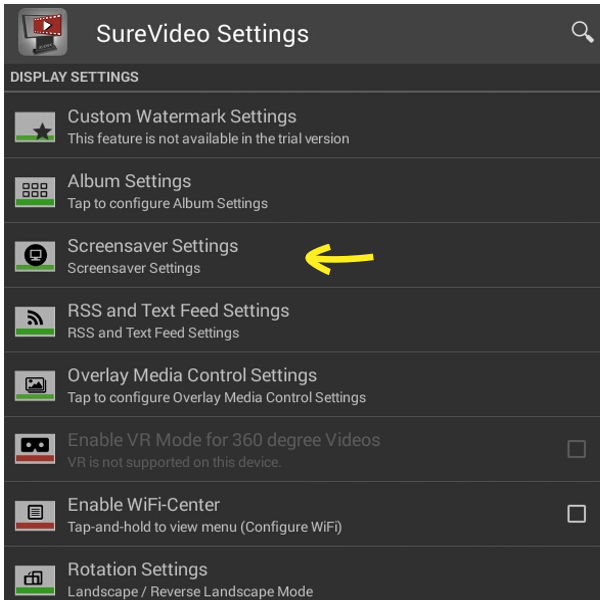The height and width of the screenshot is (600, 600).
Task: Tap the Album grid icon
Action: [35, 192]
